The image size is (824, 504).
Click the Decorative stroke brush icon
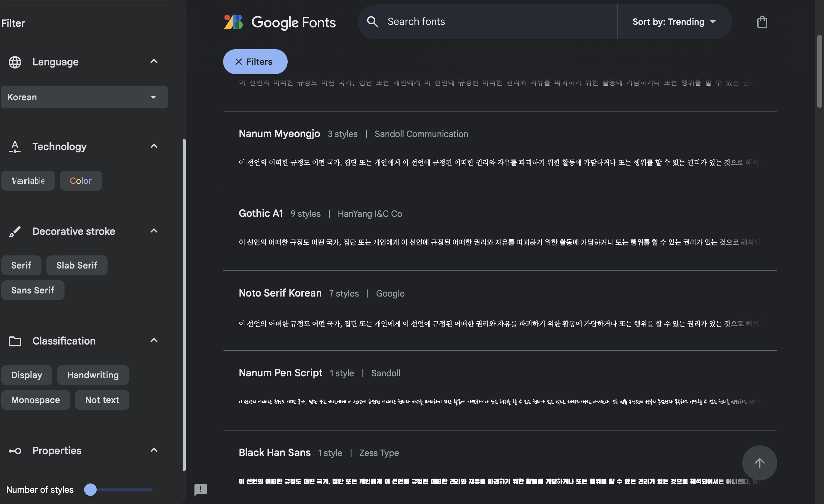(15, 231)
